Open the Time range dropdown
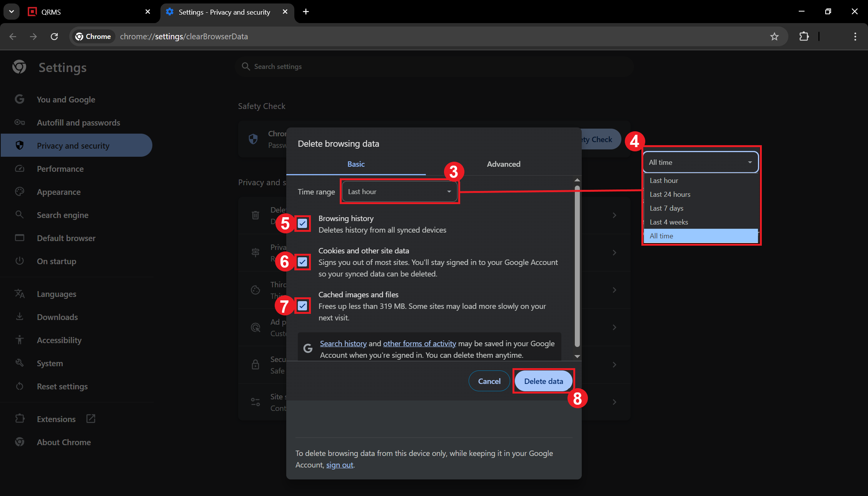This screenshot has height=496, width=868. click(x=399, y=192)
